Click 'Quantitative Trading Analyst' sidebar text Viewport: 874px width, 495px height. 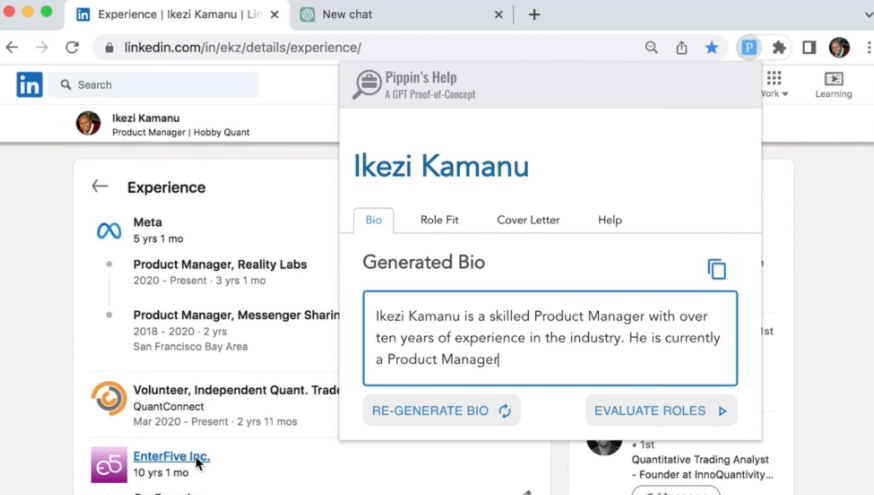[x=700, y=459]
